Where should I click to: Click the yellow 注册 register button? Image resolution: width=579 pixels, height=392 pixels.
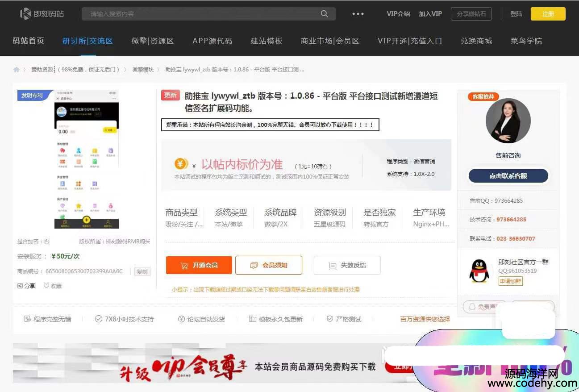pyautogui.click(x=548, y=14)
